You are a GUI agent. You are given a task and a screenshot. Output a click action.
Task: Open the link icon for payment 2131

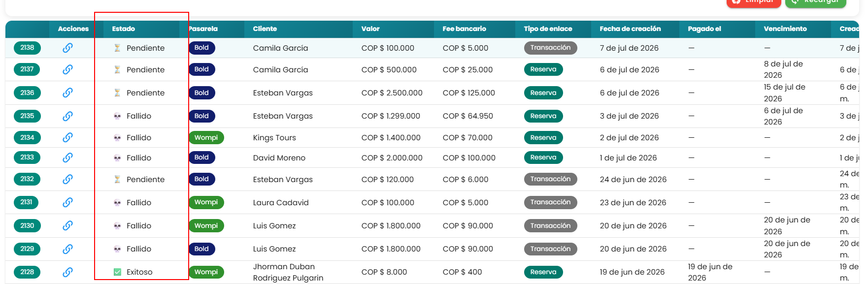(x=68, y=202)
